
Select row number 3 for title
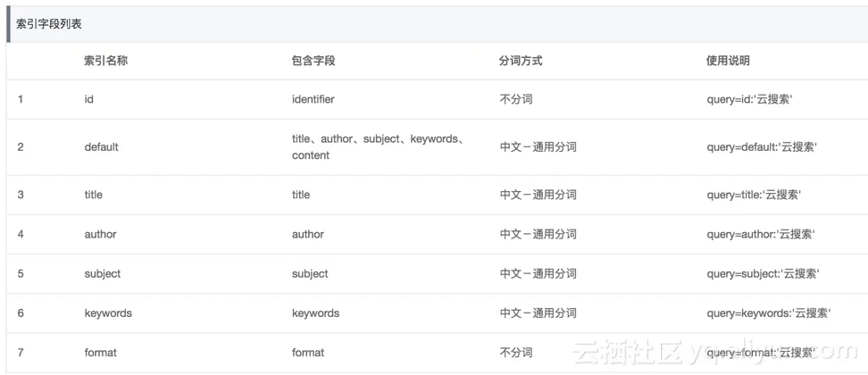click(21, 195)
